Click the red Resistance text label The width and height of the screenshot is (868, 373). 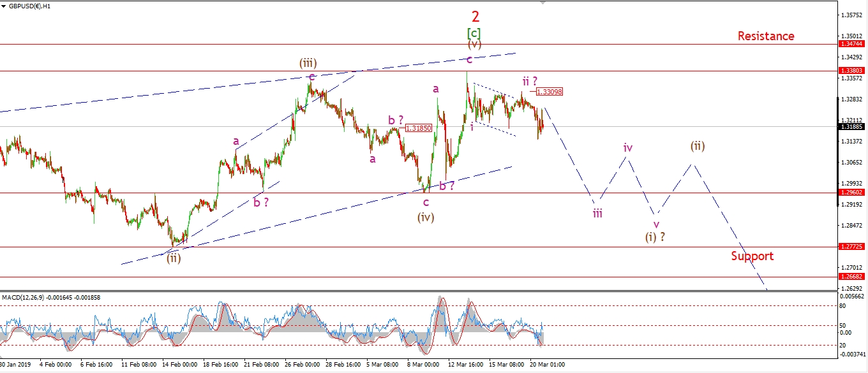point(766,36)
